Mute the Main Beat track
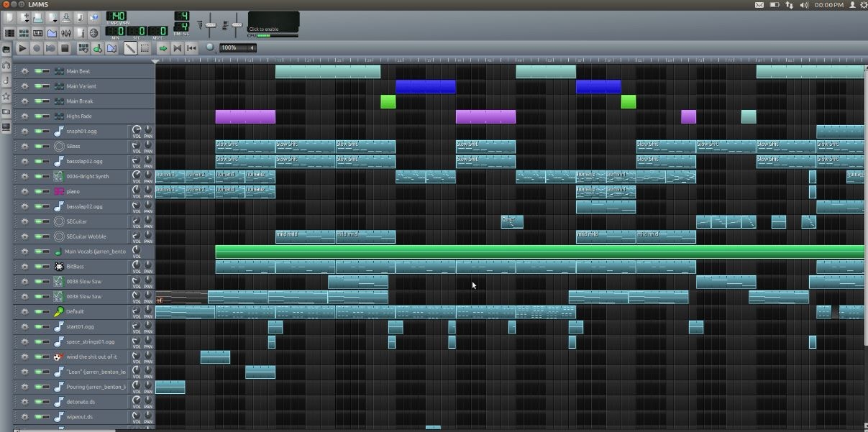 tap(38, 71)
